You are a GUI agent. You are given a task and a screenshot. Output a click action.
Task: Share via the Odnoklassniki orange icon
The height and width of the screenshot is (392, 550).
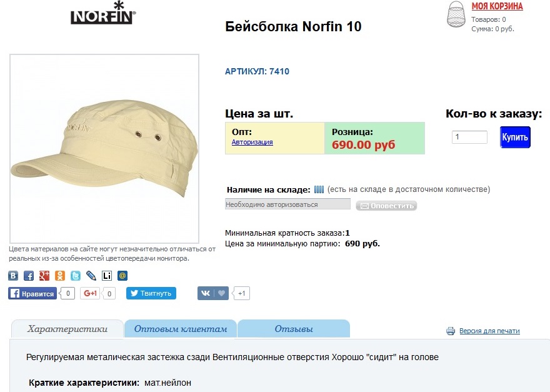(60, 276)
